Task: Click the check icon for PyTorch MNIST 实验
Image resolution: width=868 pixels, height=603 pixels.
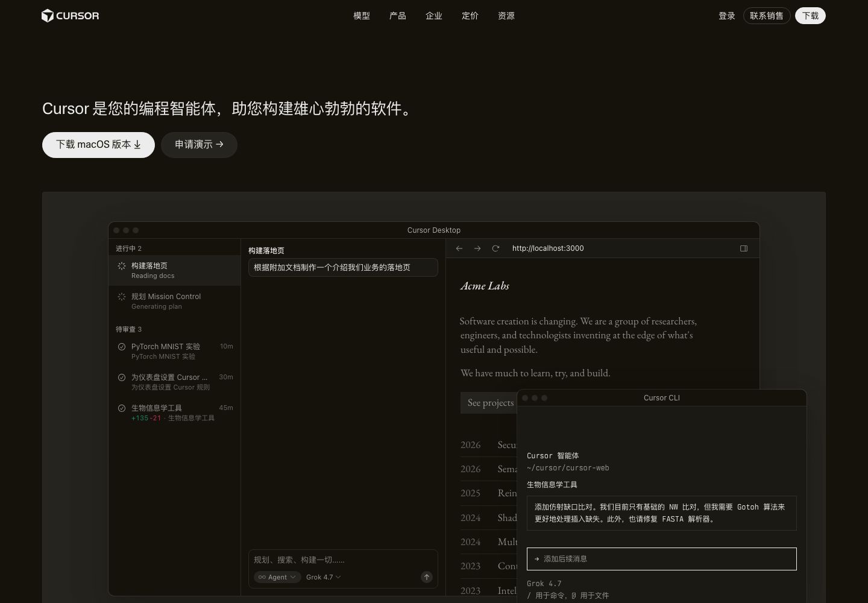Action: click(122, 347)
